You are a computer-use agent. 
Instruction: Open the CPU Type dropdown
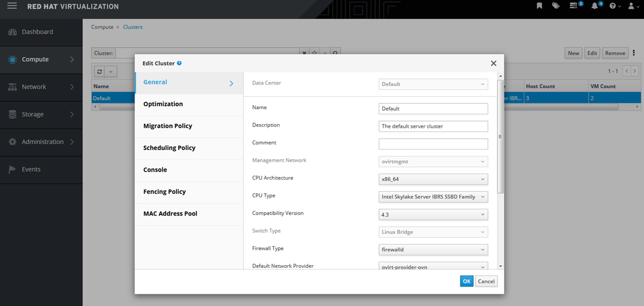coord(433,197)
